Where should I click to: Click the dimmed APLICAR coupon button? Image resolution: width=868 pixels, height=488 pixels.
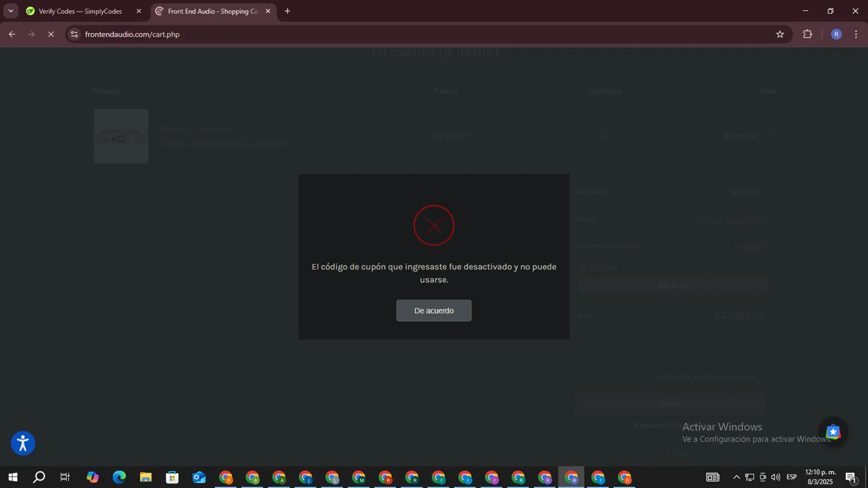(x=674, y=285)
